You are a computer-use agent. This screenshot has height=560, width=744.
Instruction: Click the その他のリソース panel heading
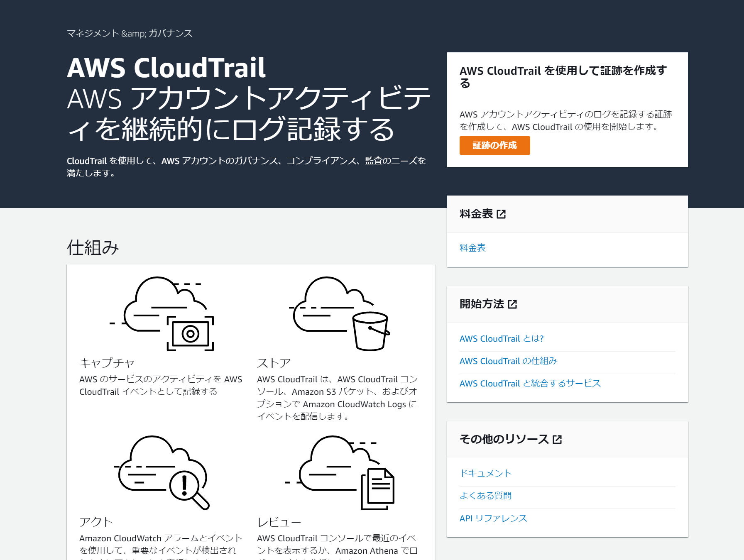pos(504,440)
